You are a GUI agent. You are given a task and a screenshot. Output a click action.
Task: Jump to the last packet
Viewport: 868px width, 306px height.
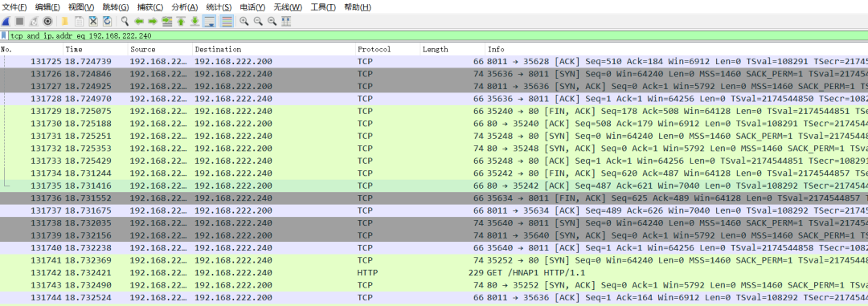coord(194,21)
